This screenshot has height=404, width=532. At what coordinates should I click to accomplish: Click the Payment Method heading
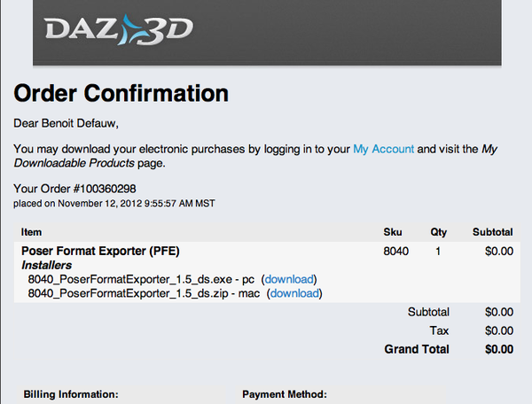tap(285, 394)
